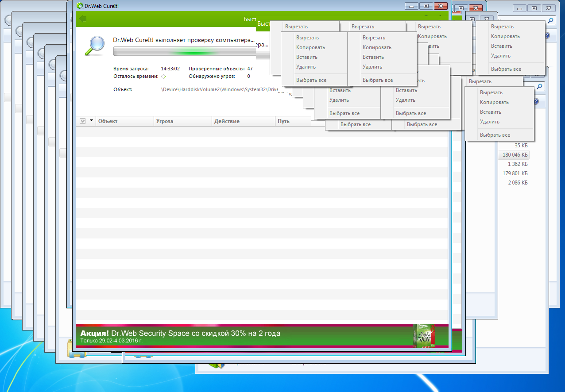This screenshot has height=392, width=565.
Task: Click the Путь column header
Action: (x=292, y=121)
